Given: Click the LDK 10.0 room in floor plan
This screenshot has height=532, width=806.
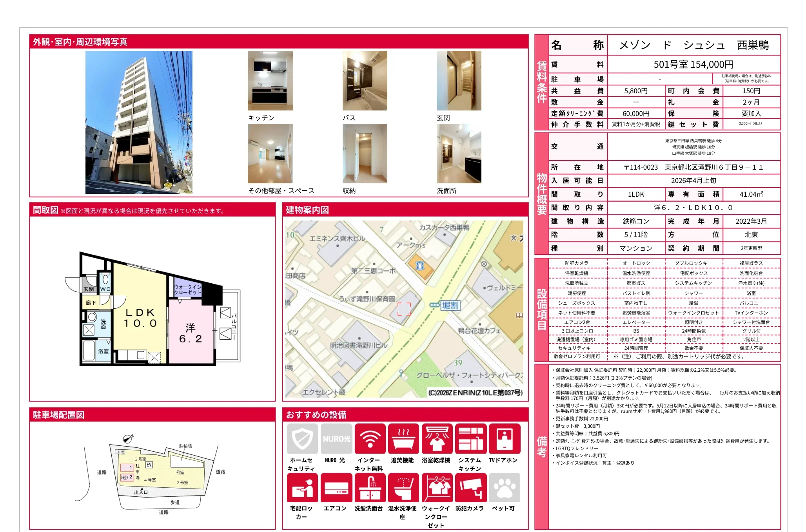Looking at the screenshot, I should pos(140,317).
